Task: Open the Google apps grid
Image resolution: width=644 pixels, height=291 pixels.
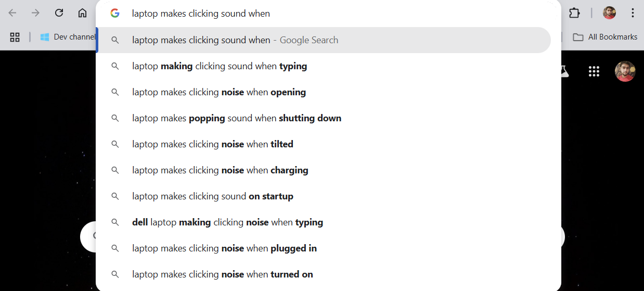Action: [594, 71]
